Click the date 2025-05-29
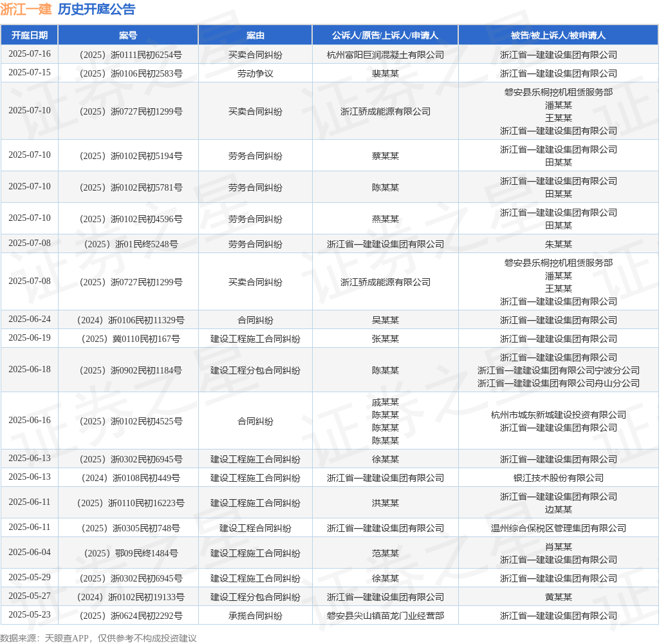The width and height of the screenshot is (659, 644). (30, 577)
